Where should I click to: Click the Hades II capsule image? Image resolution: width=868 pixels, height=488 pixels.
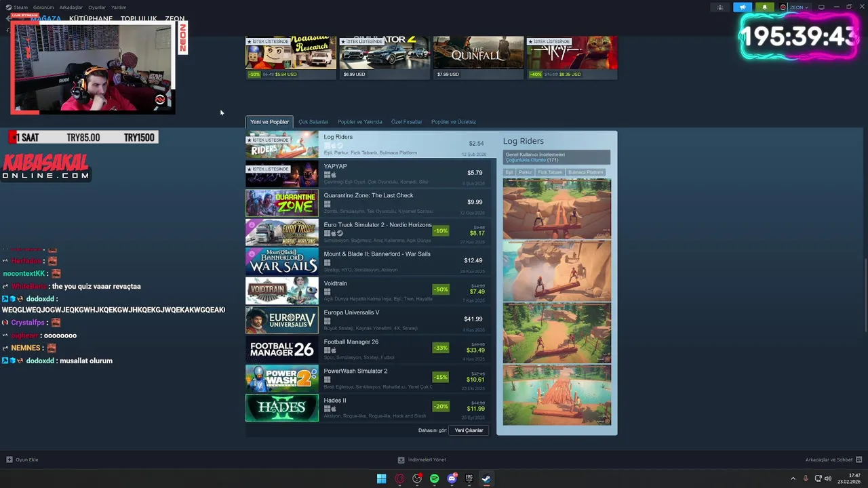[281, 407]
